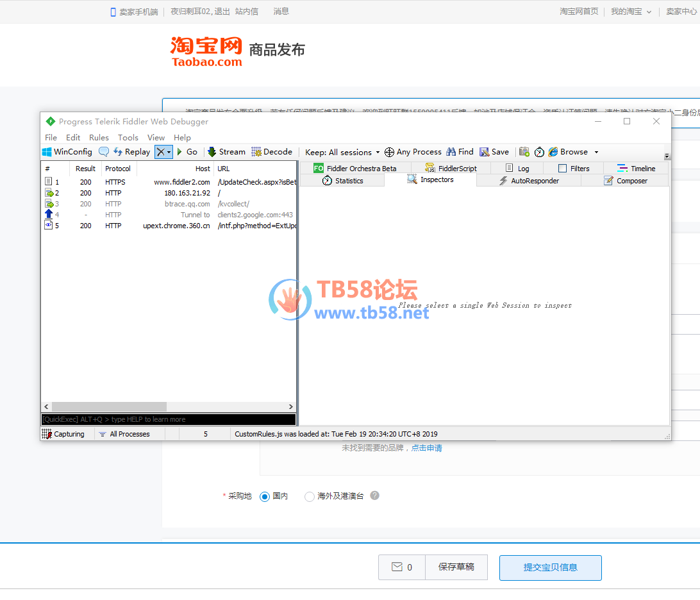Open the Timeline tab

636,169
